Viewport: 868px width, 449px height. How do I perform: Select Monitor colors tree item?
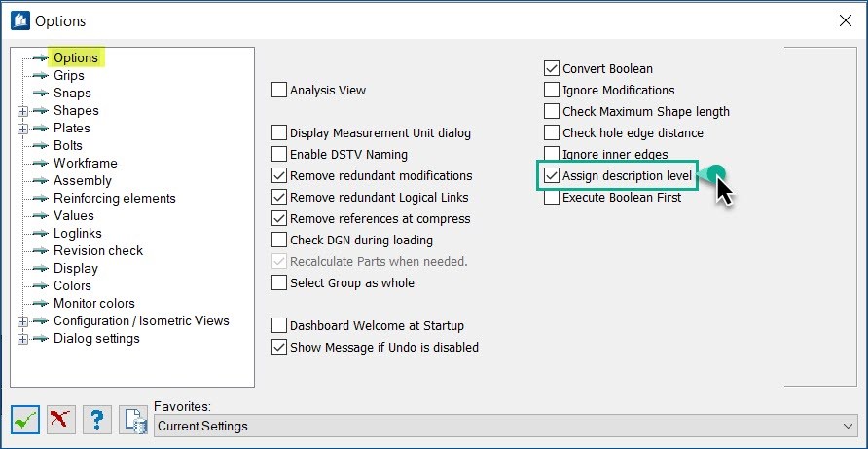coord(94,303)
